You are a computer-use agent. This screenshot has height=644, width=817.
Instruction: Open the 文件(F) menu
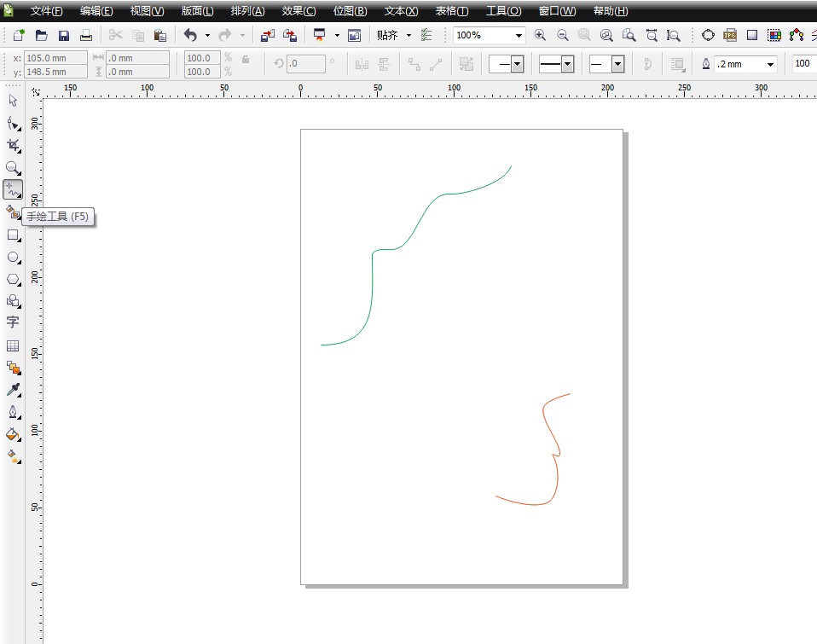pos(46,11)
